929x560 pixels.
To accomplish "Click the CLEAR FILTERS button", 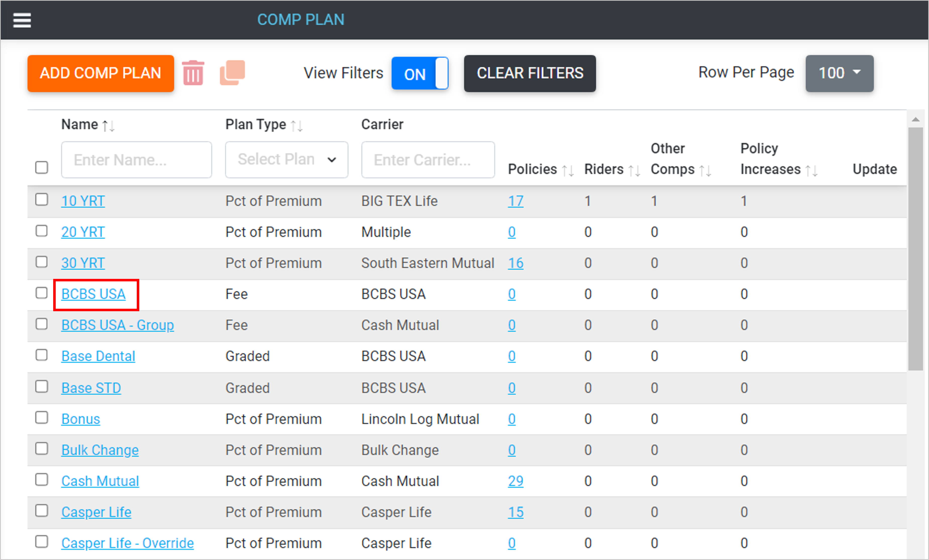I will [x=529, y=73].
